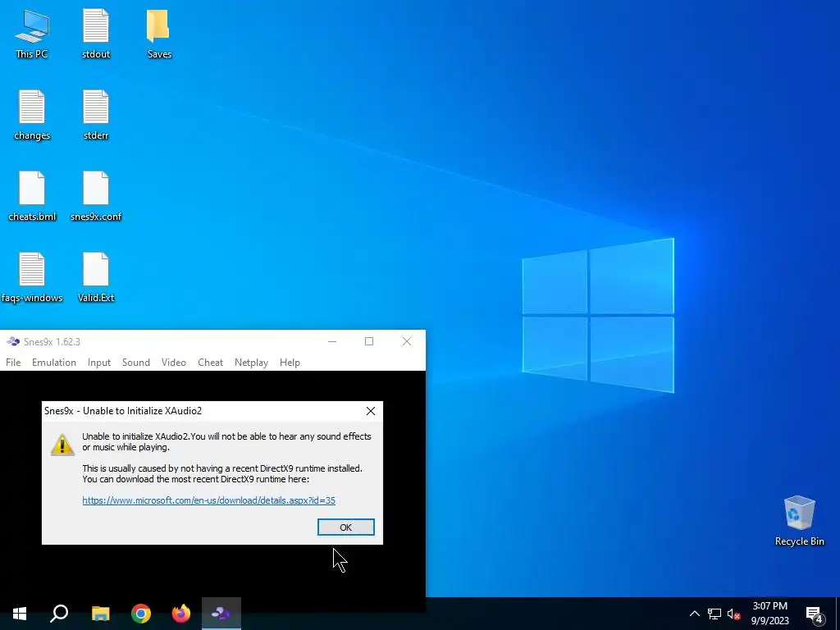Open the taskbar clock showing 3:07 PM

pyautogui.click(x=769, y=614)
